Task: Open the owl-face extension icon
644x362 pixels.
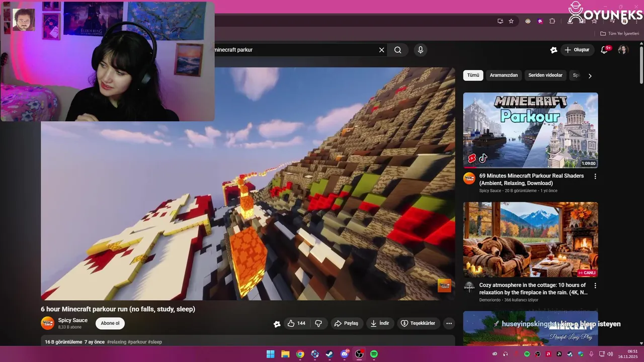Action: pyautogui.click(x=528, y=21)
